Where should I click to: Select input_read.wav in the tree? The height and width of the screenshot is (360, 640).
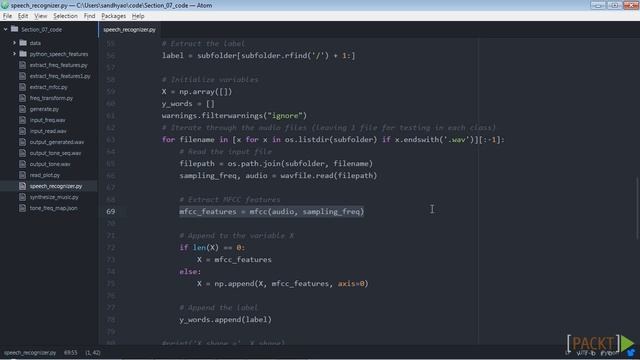[x=48, y=131]
